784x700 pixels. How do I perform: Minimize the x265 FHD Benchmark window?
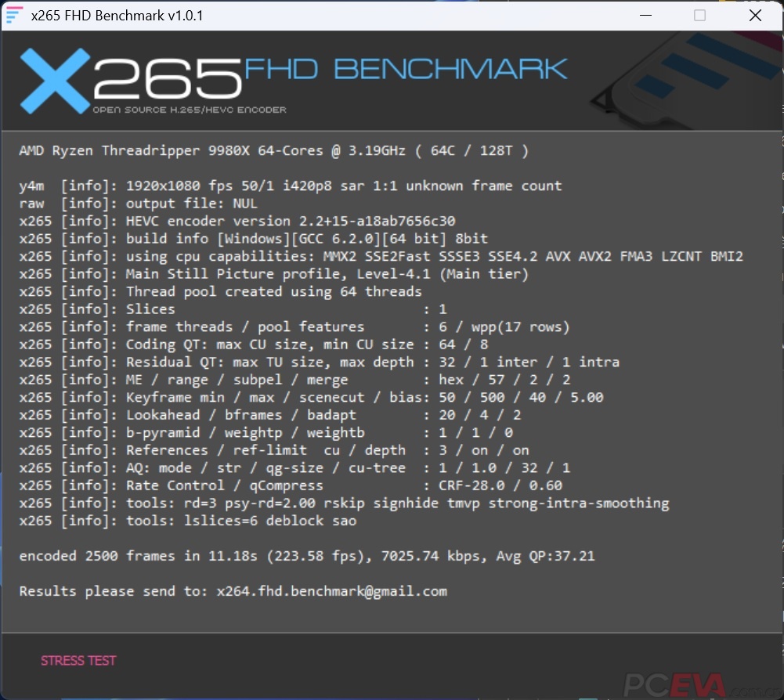point(645,16)
